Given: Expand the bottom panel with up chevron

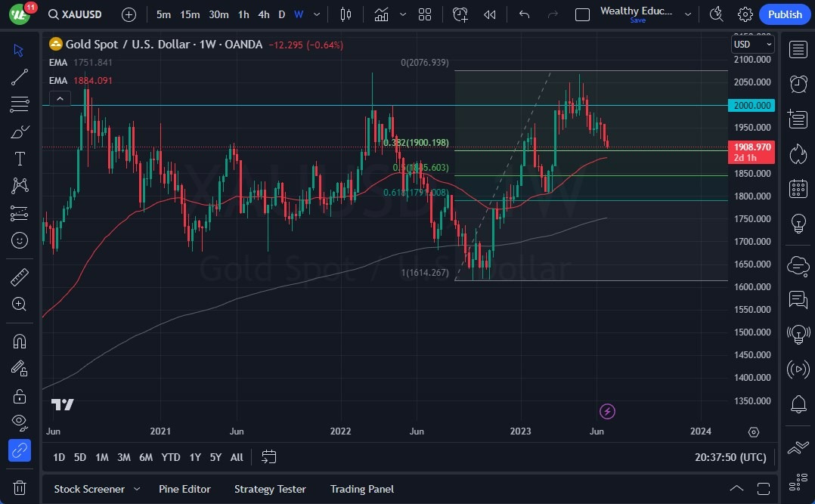Looking at the screenshot, I should [x=736, y=488].
